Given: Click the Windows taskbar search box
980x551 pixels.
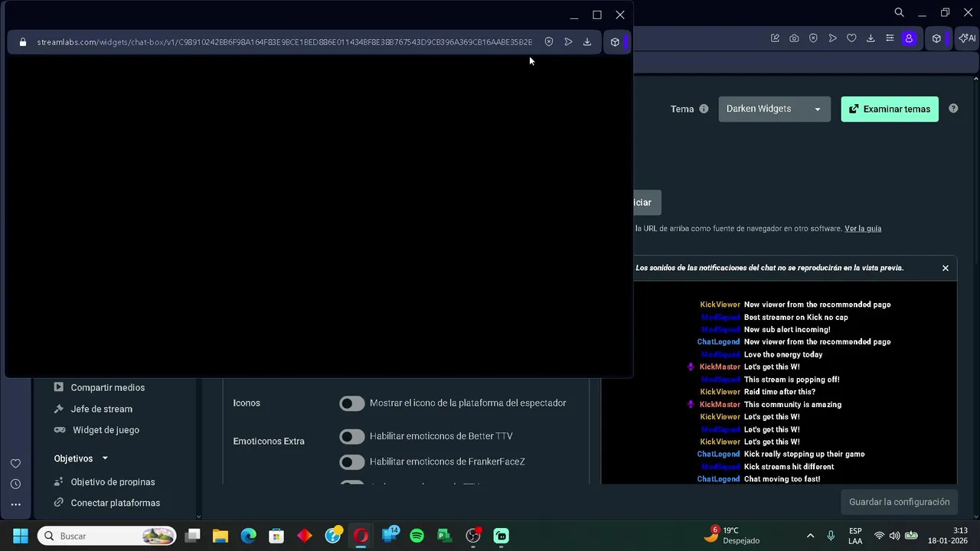Looking at the screenshot, I should [x=106, y=536].
